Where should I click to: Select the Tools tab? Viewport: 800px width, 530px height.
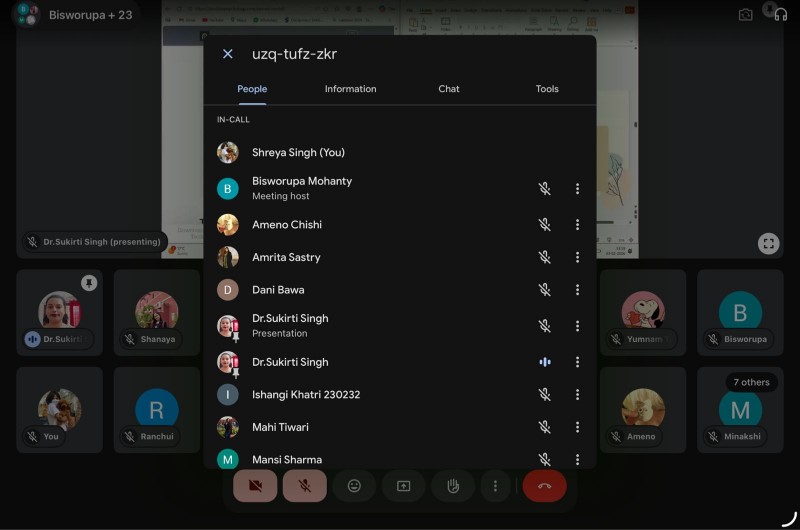tap(547, 89)
